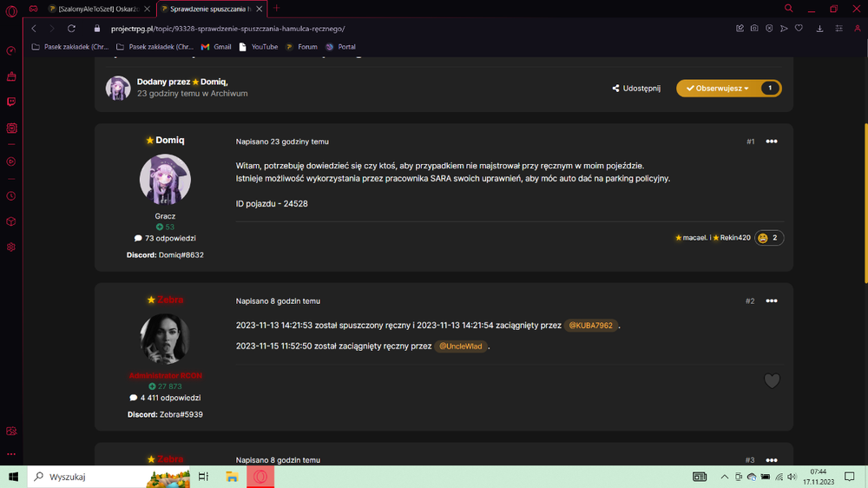Open a new browser tab

(276, 9)
